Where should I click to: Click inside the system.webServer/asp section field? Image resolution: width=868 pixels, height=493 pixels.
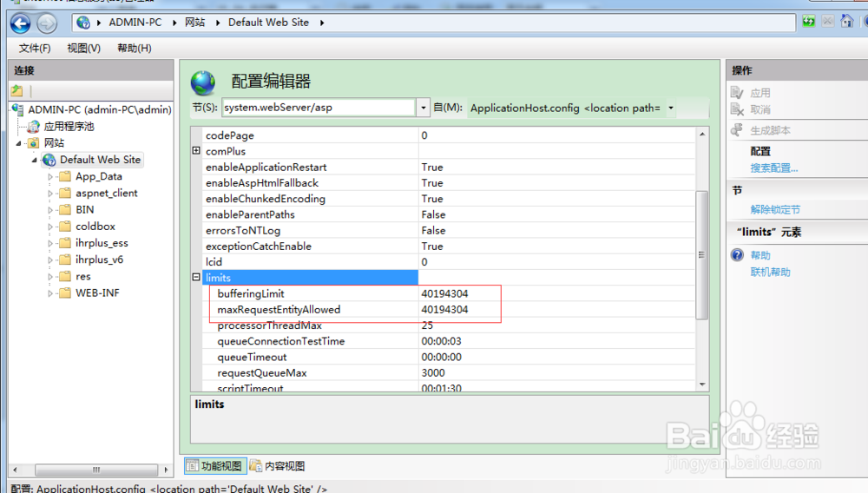[319, 108]
